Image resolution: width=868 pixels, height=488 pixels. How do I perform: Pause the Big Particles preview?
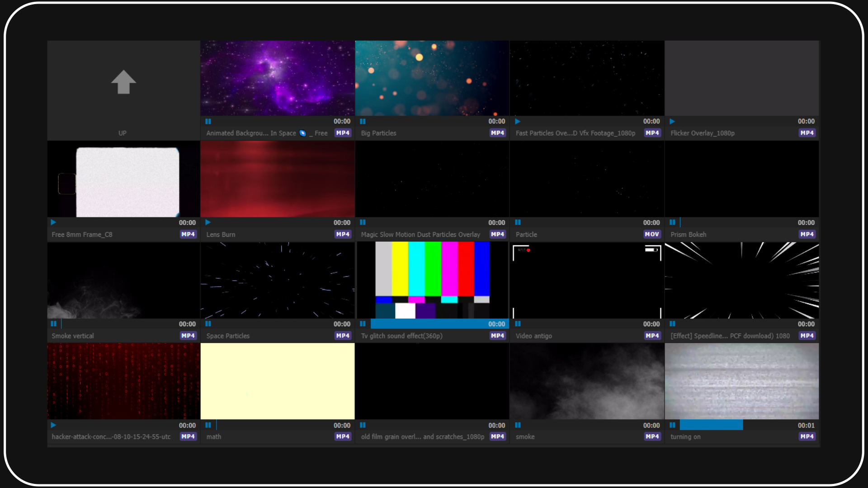pyautogui.click(x=363, y=121)
